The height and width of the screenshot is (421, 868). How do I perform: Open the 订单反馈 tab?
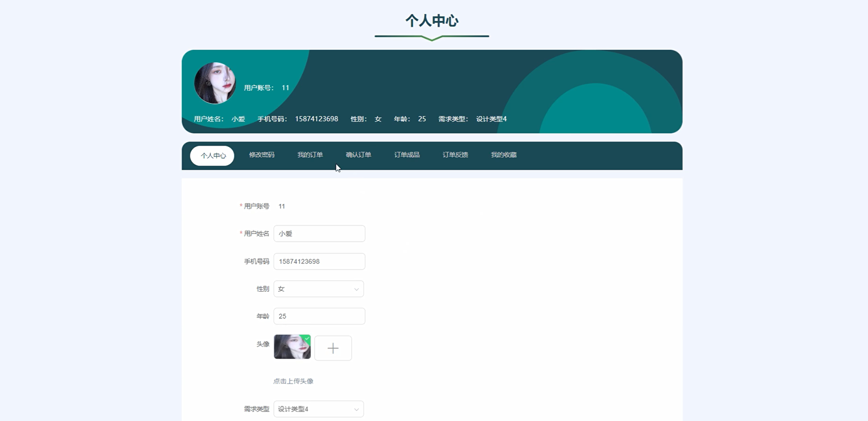pos(456,155)
